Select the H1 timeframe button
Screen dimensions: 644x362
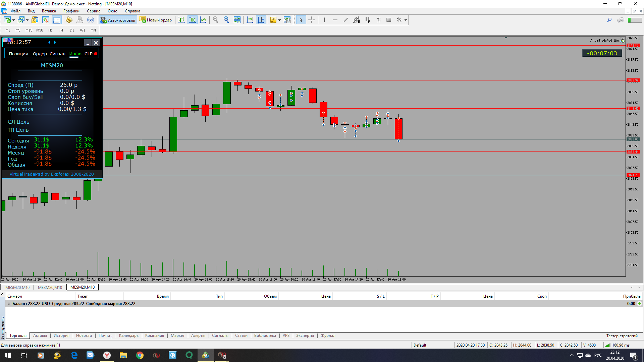click(50, 30)
